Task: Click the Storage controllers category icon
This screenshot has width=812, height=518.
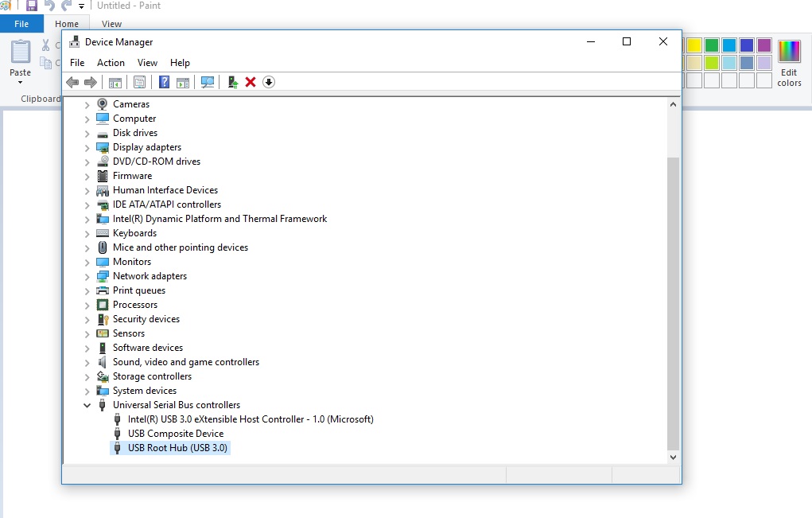Action: (x=103, y=376)
